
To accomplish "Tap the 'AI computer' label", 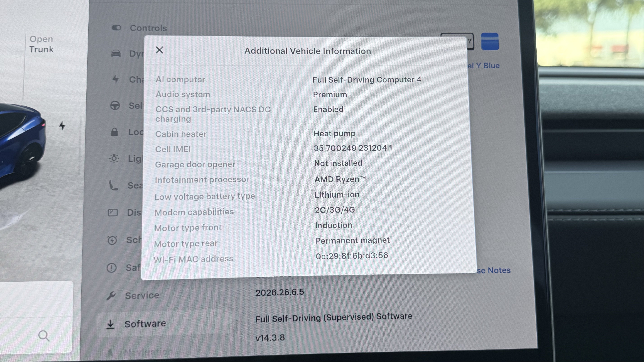I will pyautogui.click(x=180, y=79).
